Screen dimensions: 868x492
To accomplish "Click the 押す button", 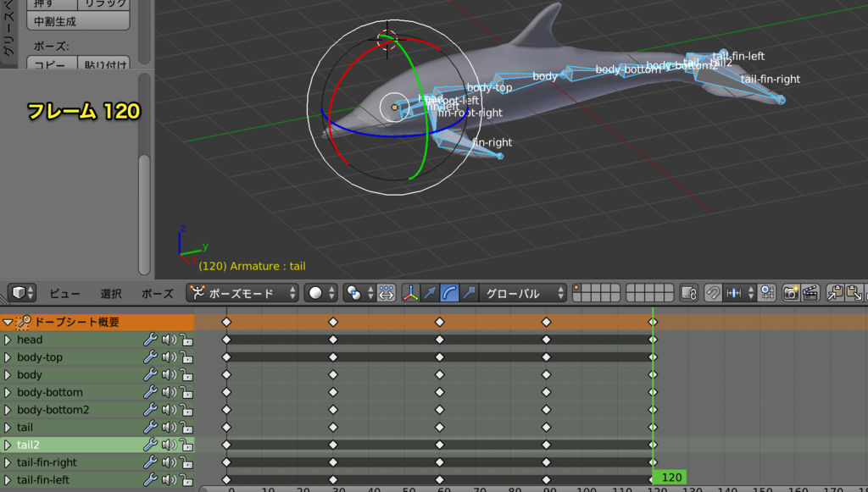I will tap(52, 4).
